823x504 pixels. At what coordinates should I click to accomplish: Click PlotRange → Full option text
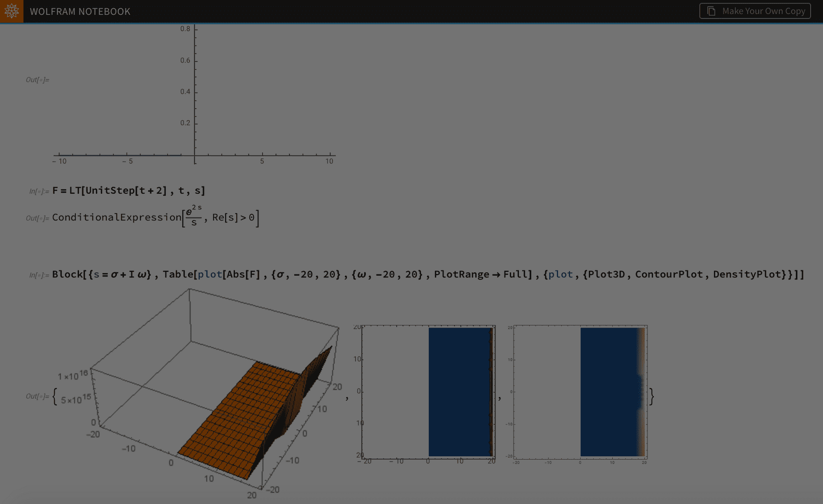click(481, 274)
